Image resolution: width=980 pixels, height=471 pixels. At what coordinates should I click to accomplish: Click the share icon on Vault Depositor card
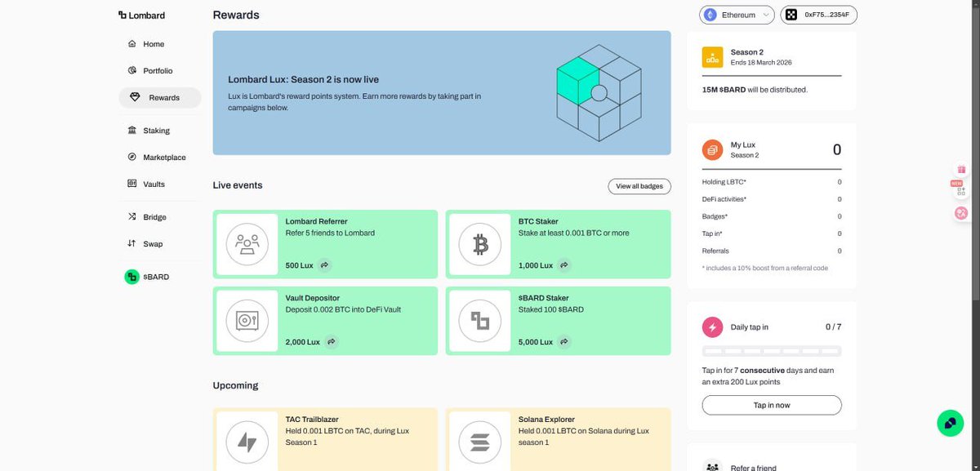[332, 342]
